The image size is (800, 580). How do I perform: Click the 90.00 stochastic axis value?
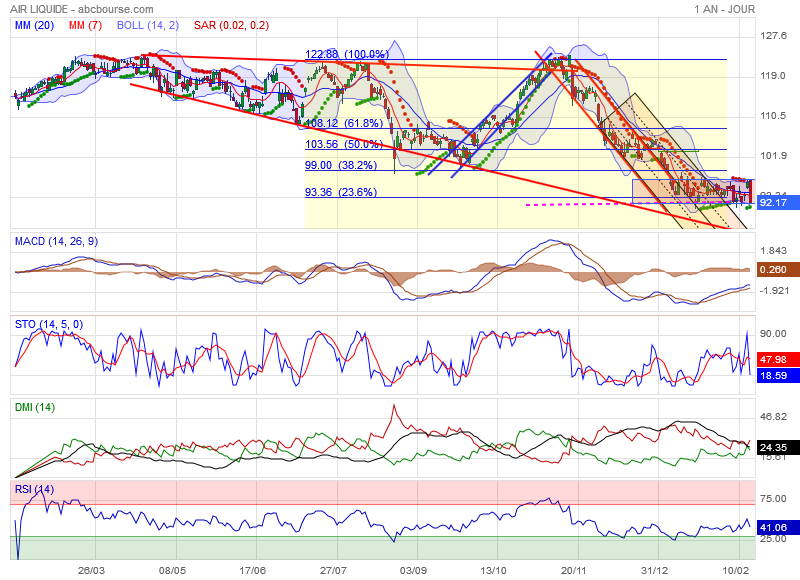point(773,334)
